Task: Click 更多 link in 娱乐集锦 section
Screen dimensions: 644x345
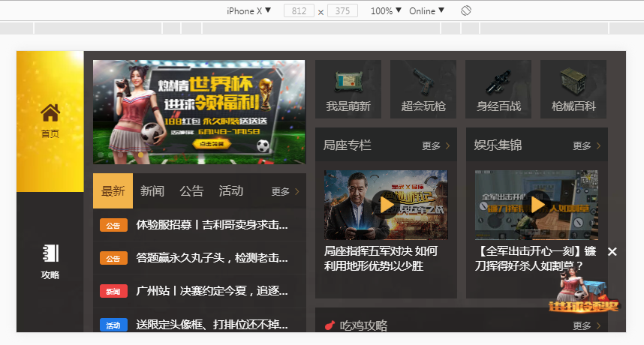Action: point(586,146)
